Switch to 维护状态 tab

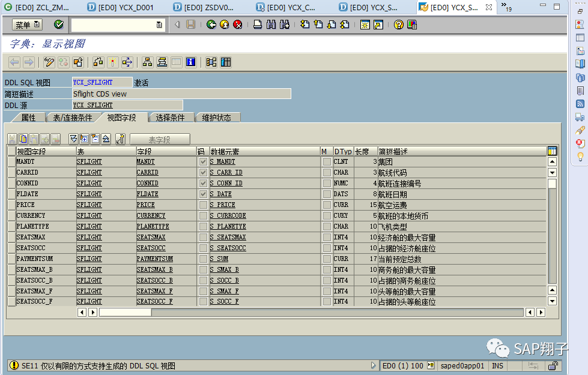click(x=216, y=118)
